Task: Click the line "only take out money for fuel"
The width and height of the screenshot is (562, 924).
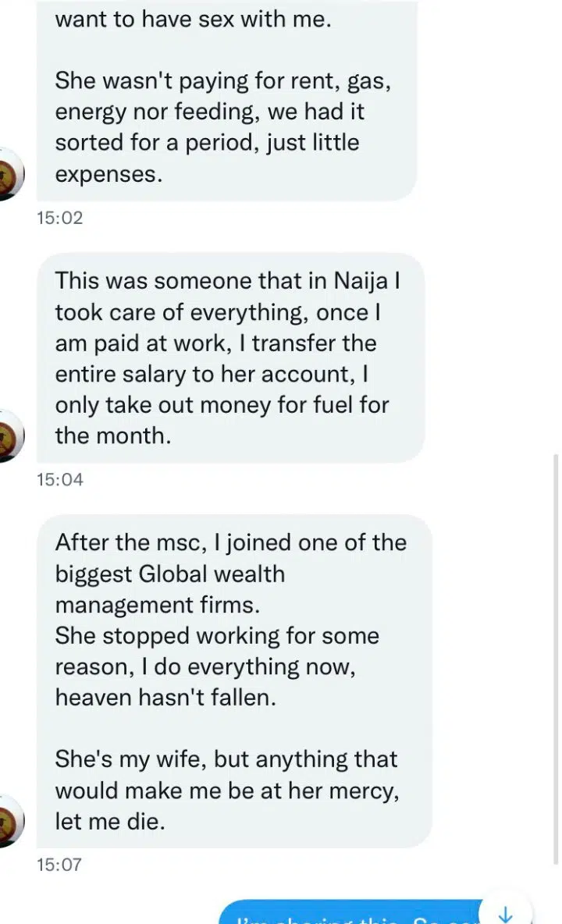Action: (x=221, y=405)
